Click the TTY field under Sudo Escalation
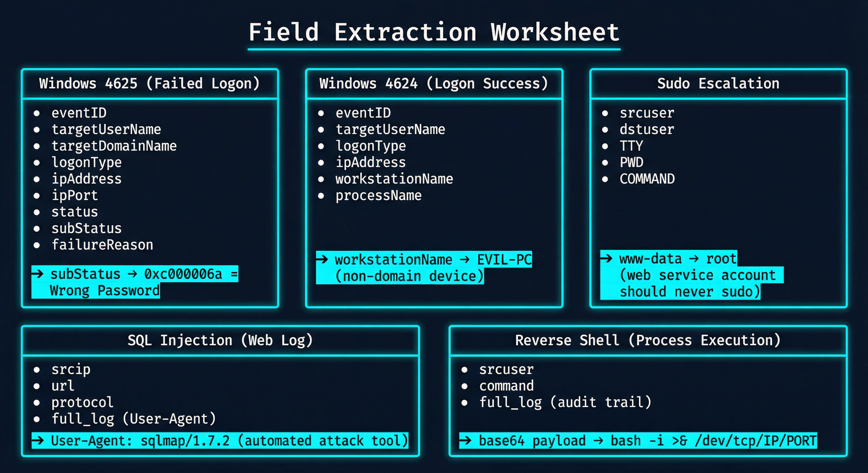Viewport: 868px width, 473px height. point(631,146)
